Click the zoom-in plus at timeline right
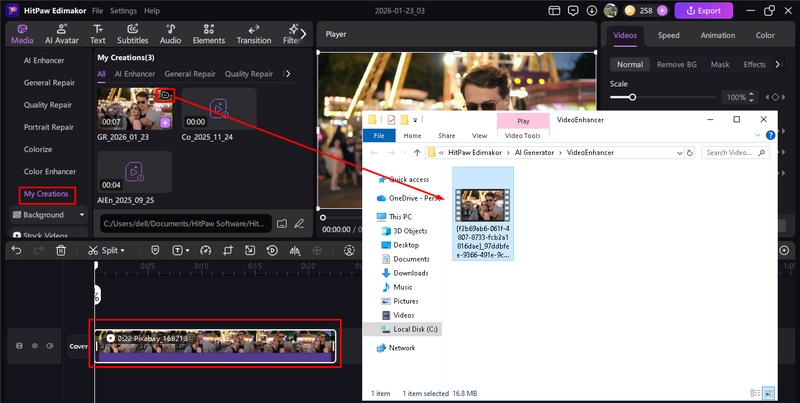The height and width of the screenshot is (403, 800). point(784,250)
